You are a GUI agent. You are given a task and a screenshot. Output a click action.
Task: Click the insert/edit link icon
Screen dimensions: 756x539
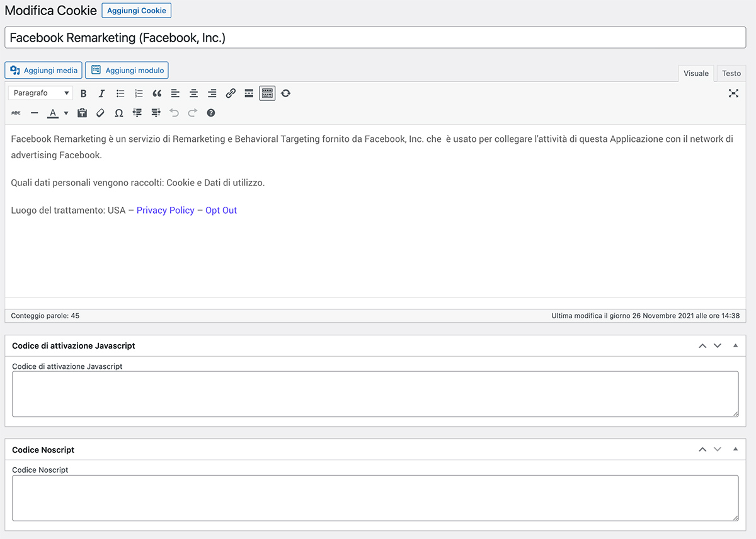(231, 93)
